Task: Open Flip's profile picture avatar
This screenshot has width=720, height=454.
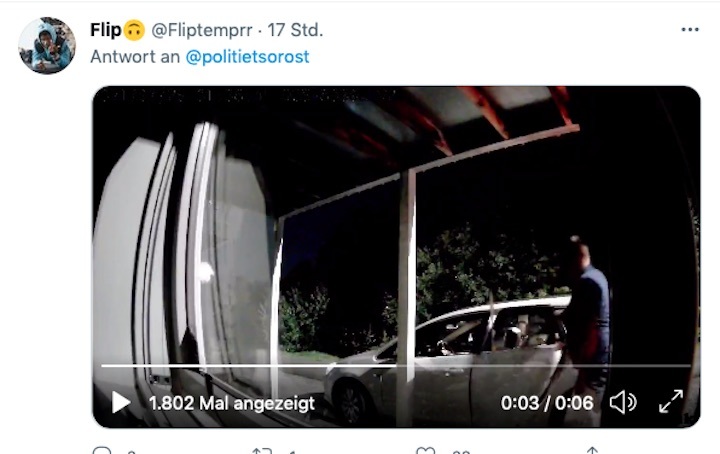Action: click(46, 45)
